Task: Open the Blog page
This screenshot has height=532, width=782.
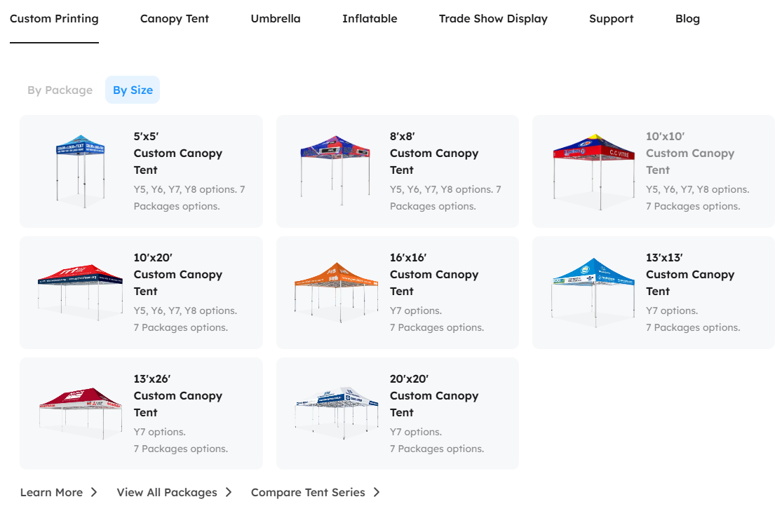Action: point(687,19)
